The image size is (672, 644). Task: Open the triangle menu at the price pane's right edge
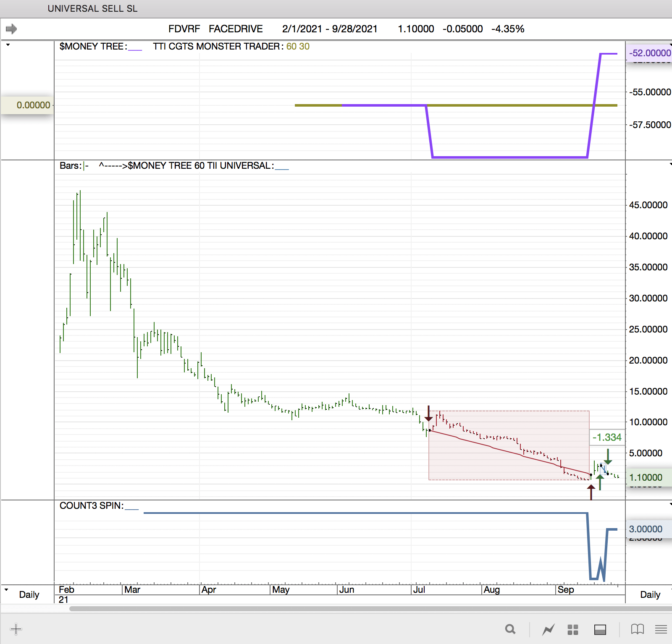670,164
